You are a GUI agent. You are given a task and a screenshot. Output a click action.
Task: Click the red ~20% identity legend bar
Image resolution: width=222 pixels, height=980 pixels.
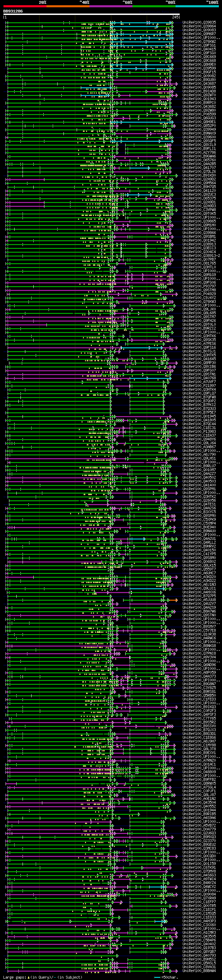(x=25, y=6)
